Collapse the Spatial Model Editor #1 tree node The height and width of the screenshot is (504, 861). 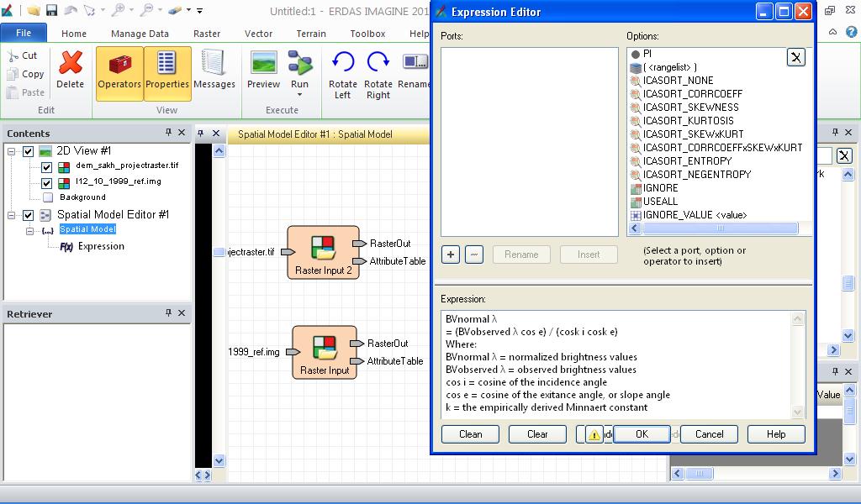coord(11,216)
